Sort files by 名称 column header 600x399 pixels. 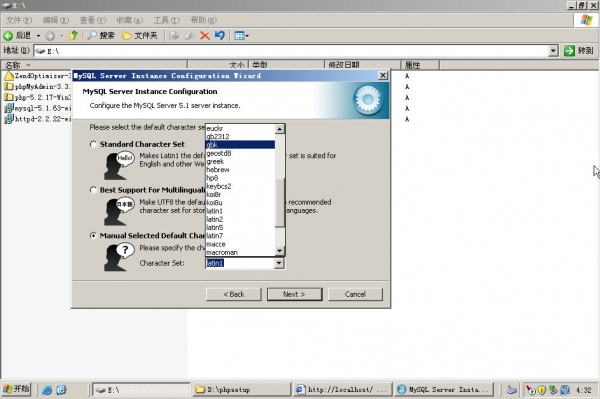pyautogui.click(x=94, y=65)
